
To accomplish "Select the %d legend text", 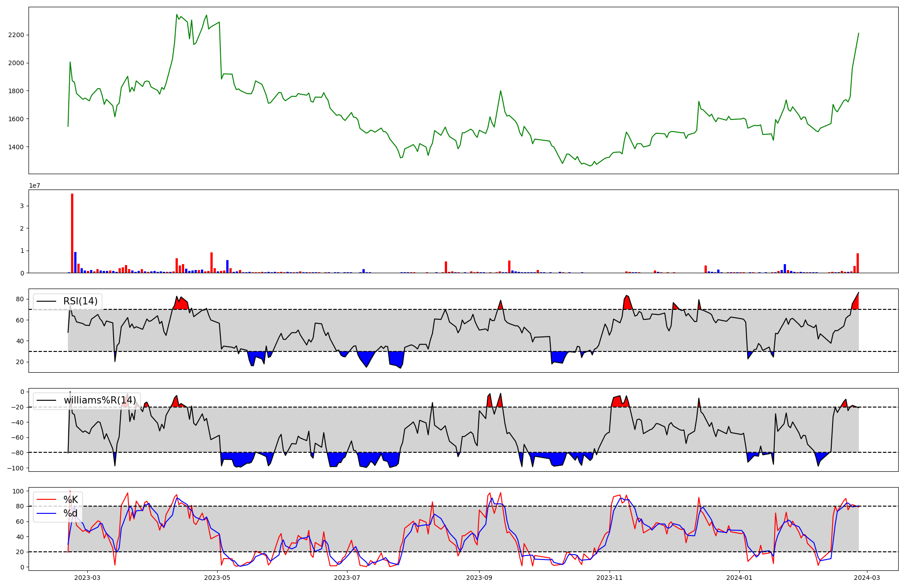I will pyautogui.click(x=71, y=513).
